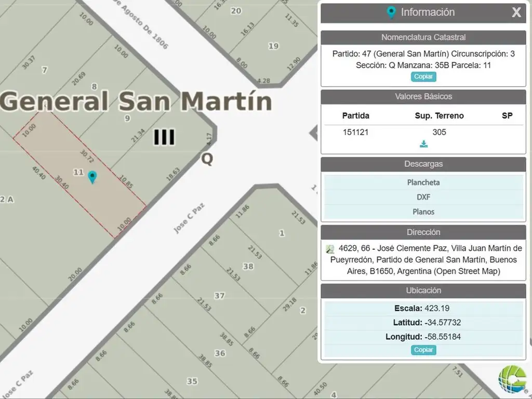Download the Plancheta file
The image size is (532, 399).
click(x=423, y=182)
